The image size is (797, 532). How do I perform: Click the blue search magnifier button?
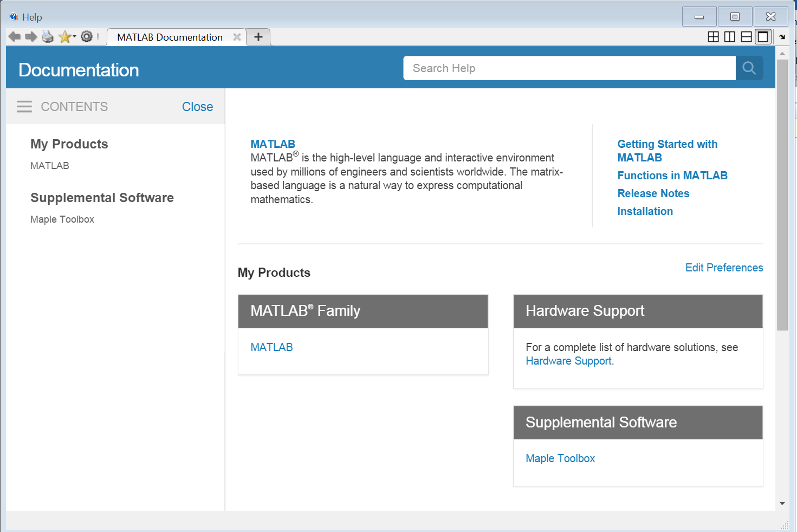749,68
